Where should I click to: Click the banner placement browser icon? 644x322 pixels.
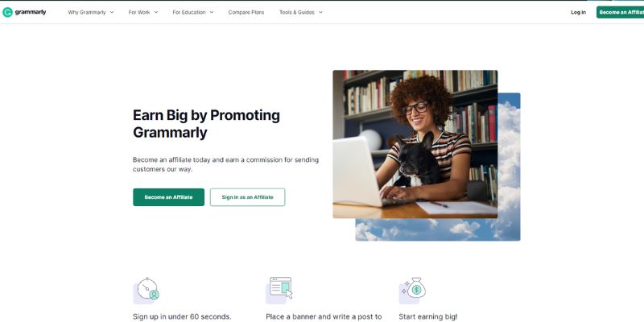click(x=279, y=290)
